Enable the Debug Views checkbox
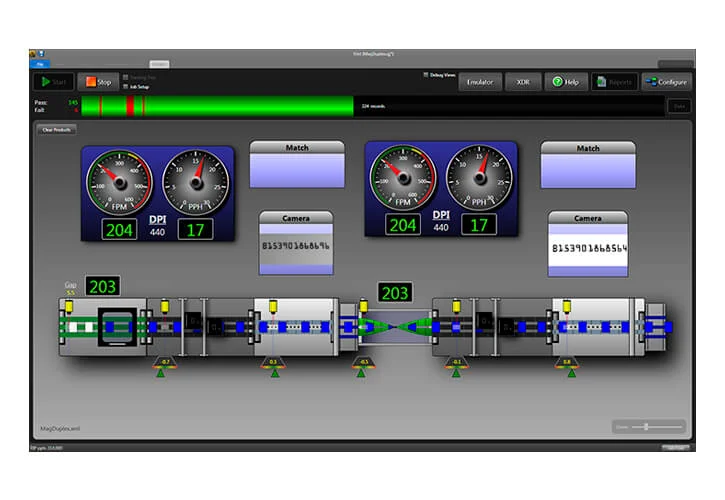Image resolution: width=725 pixels, height=500 pixels. point(425,75)
